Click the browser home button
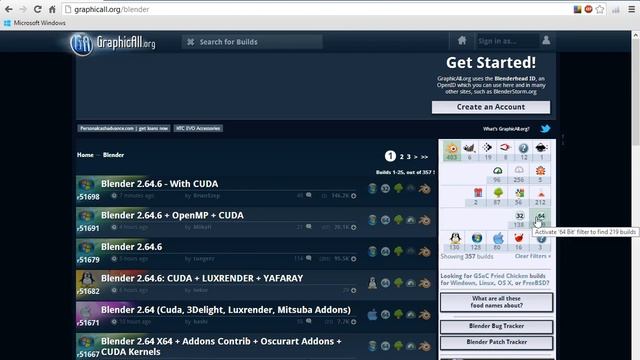 pos(52,9)
